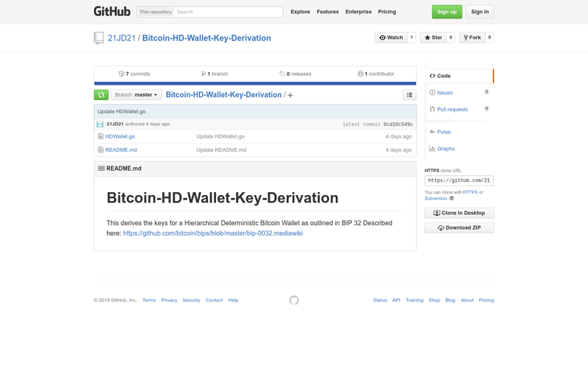Select the HTTPS clone URL field
This screenshot has height=368, width=588.
tap(459, 180)
